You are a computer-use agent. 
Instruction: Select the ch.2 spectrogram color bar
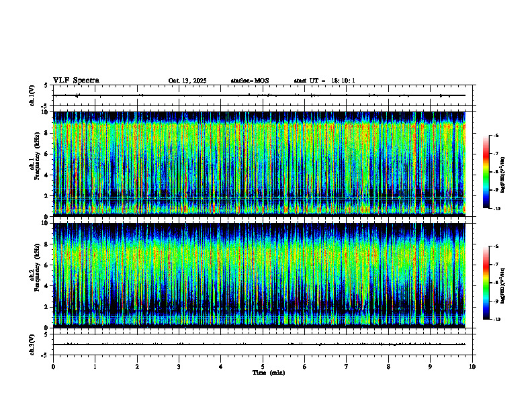[486, 283]
